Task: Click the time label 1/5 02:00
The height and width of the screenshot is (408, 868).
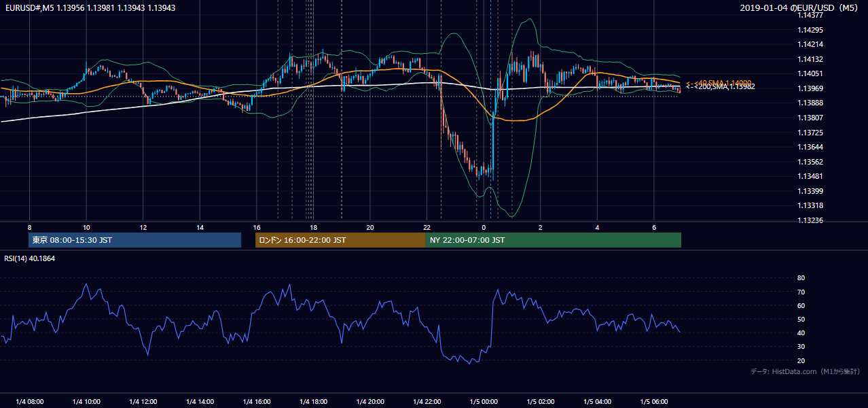Action: (x=540, y=402)
